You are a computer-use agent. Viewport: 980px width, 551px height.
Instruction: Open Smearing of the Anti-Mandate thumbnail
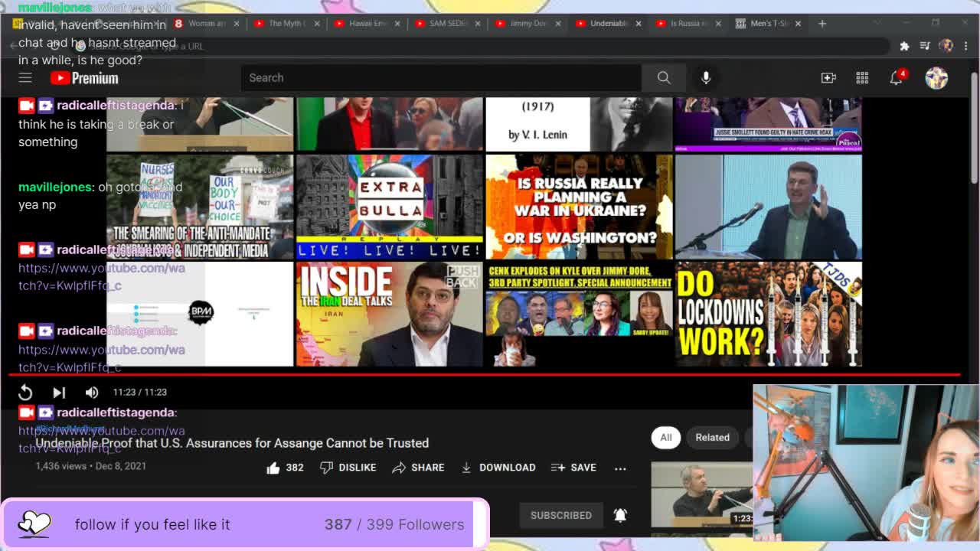(x=200, y=207)
